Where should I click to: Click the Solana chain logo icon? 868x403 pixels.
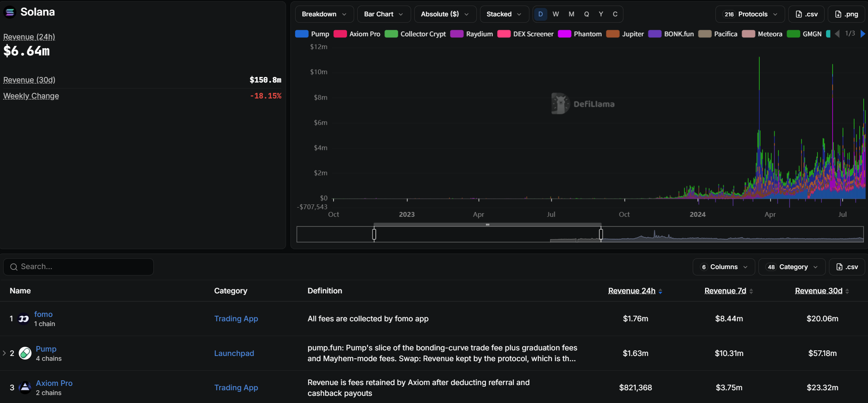[10, 12]
